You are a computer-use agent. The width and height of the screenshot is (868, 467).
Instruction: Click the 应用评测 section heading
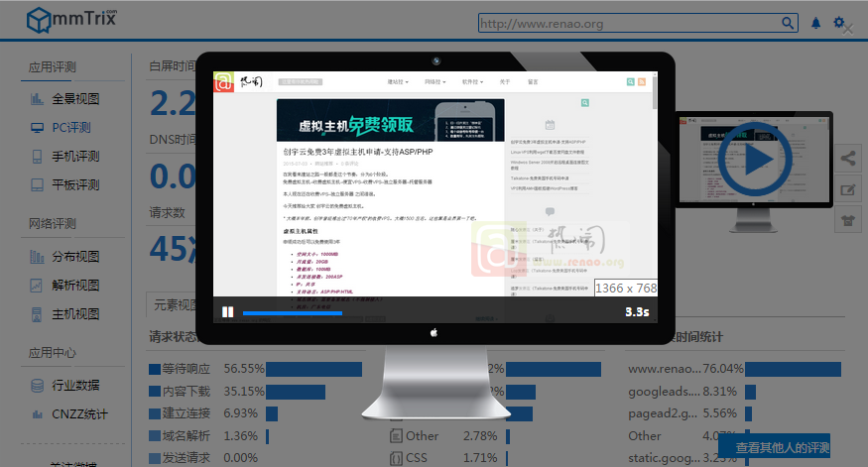[52, 67]
